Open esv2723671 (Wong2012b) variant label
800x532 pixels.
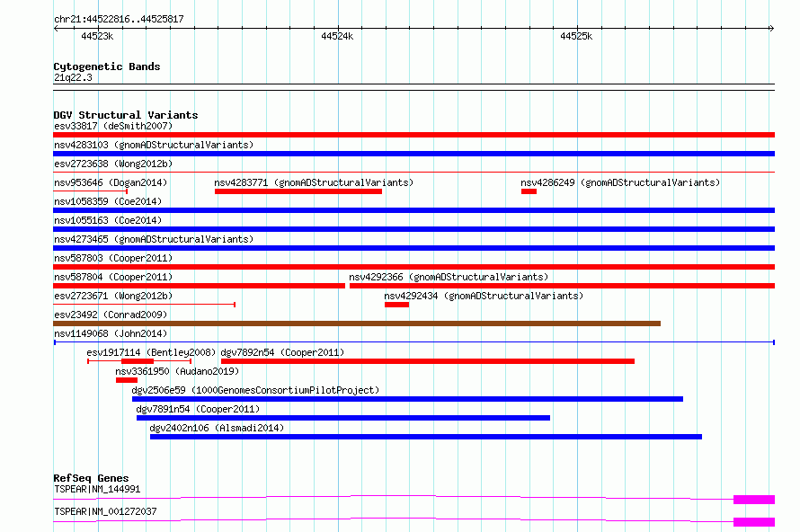point(113,296)
